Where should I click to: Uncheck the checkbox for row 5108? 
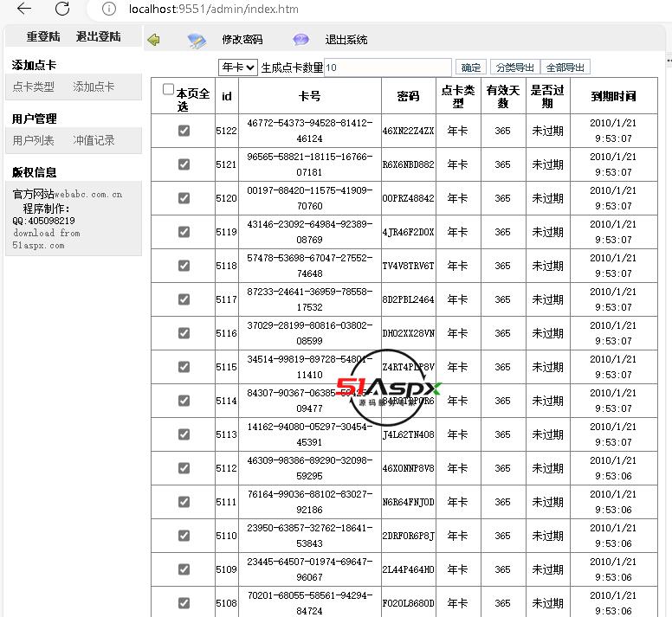pyautogui.click(x=184, y=603)
